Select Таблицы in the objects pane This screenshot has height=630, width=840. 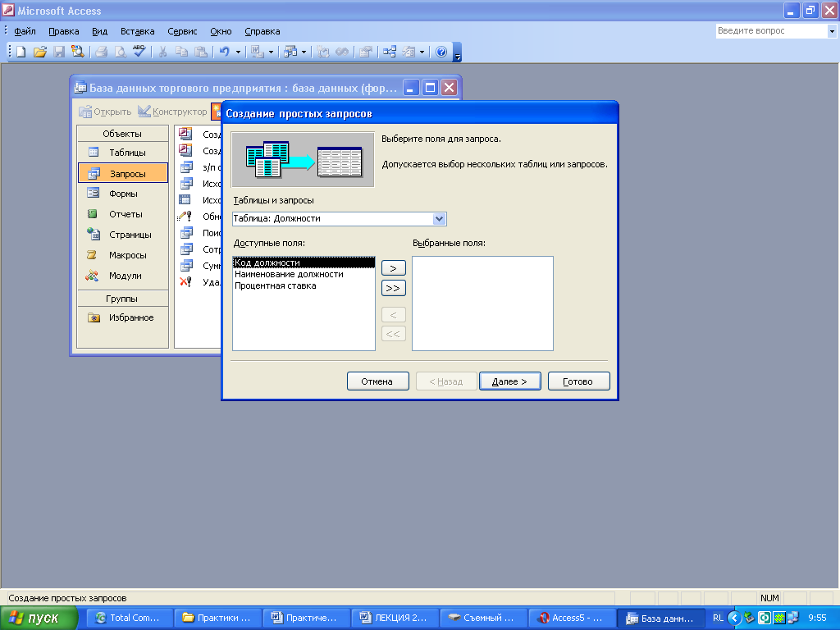(123, 153)
